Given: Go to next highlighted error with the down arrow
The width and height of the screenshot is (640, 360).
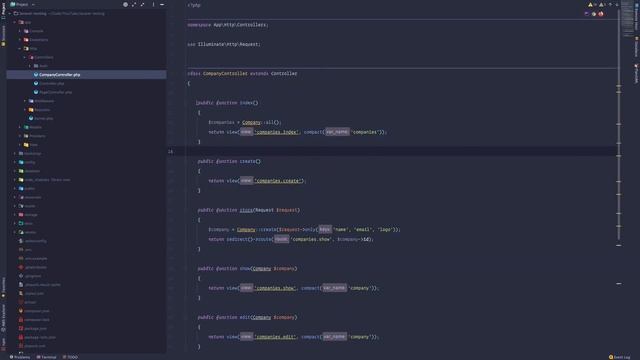Looking at the screenshot, I should (617, 5).
